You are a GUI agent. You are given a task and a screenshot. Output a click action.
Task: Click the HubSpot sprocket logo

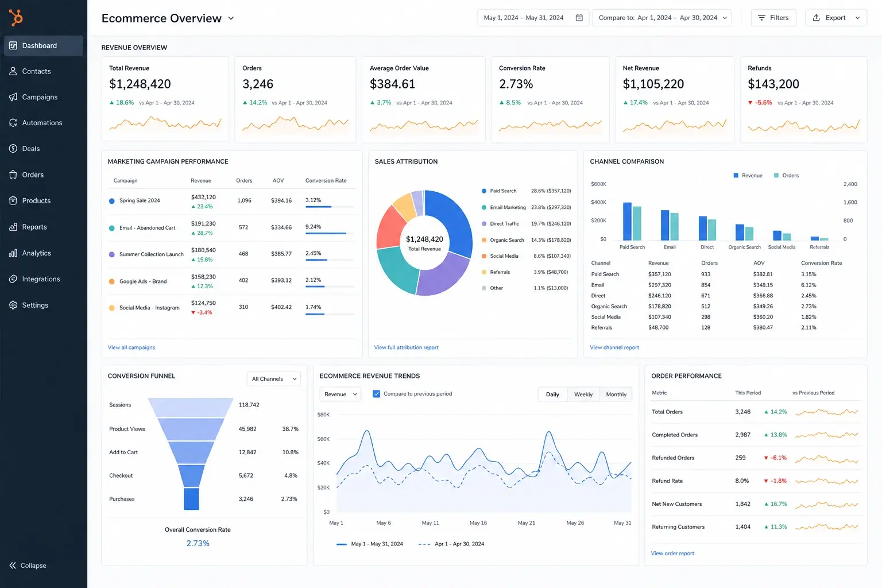(16, 18)
